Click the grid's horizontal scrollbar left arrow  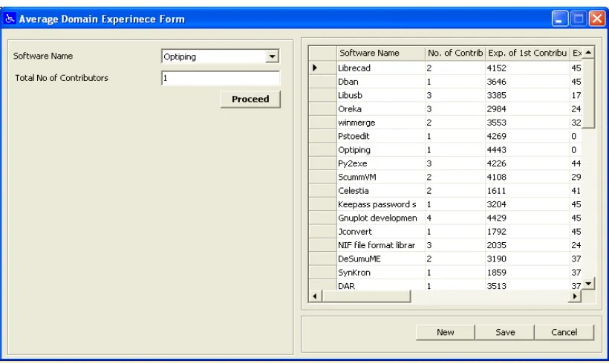click(315, 296)
